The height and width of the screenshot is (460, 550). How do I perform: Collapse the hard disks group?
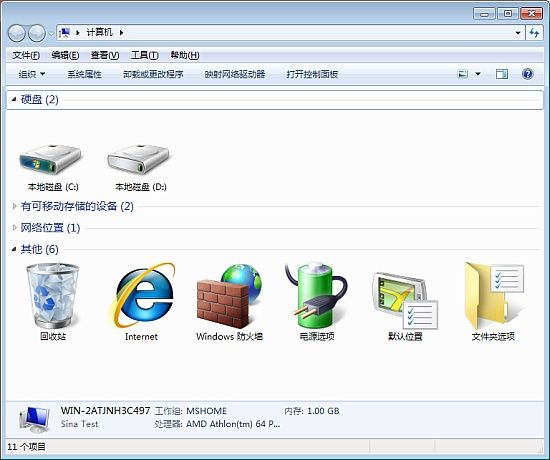tap(14, 100)
